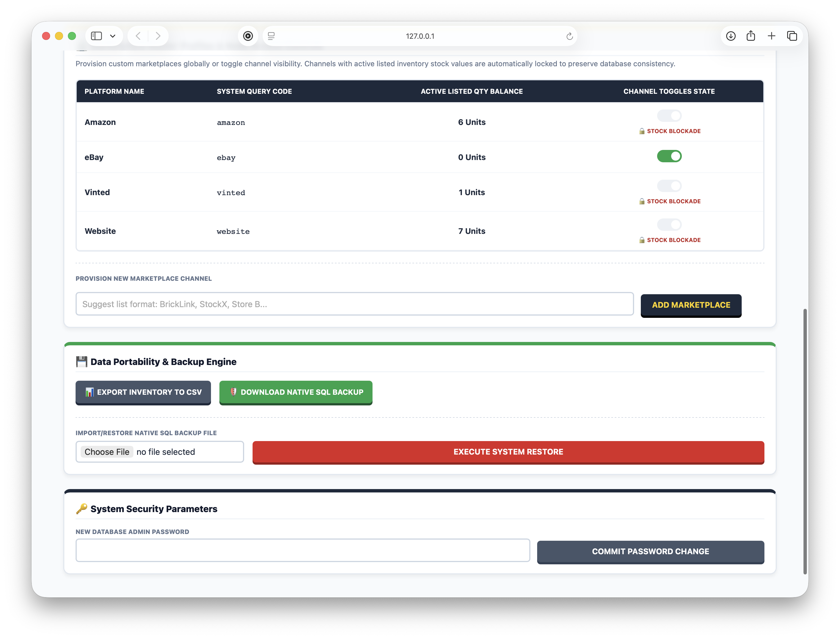This screenshot has height=639, width=840.
Task: Show Safari downloads icon
Action: coord(730,36)
